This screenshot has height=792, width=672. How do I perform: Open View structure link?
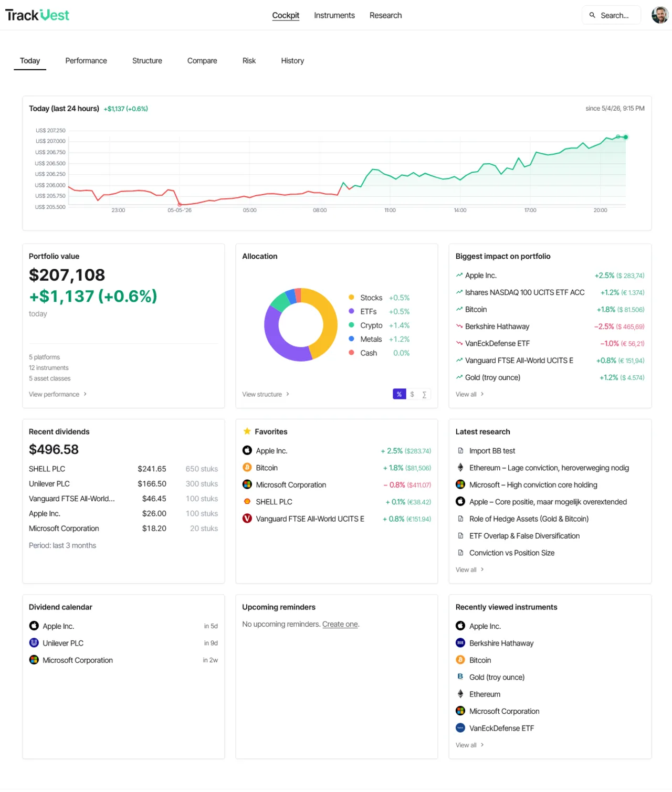pos(266,394)
